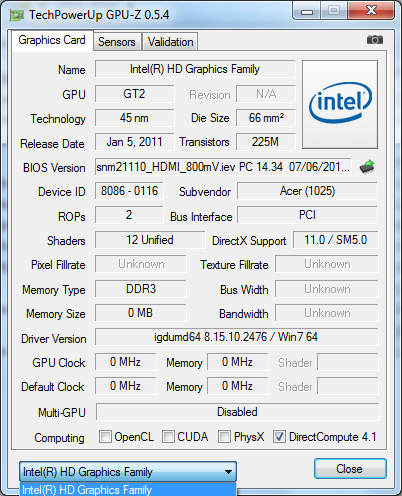Screen dimensions: 402x496
Task: Click the Multi-GPU field showing Disabled
Action: pyautogui.click(x=237, y=412)
